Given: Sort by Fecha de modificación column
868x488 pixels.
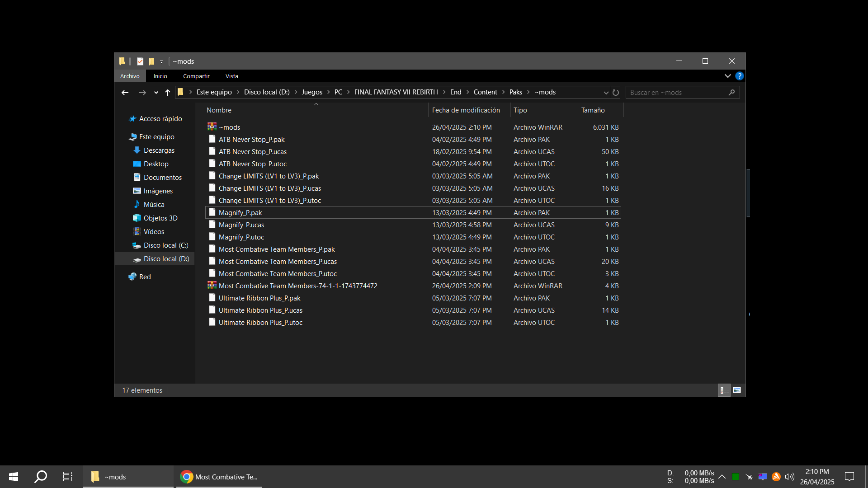Looking at the screenshot, I should click(466, 110).
